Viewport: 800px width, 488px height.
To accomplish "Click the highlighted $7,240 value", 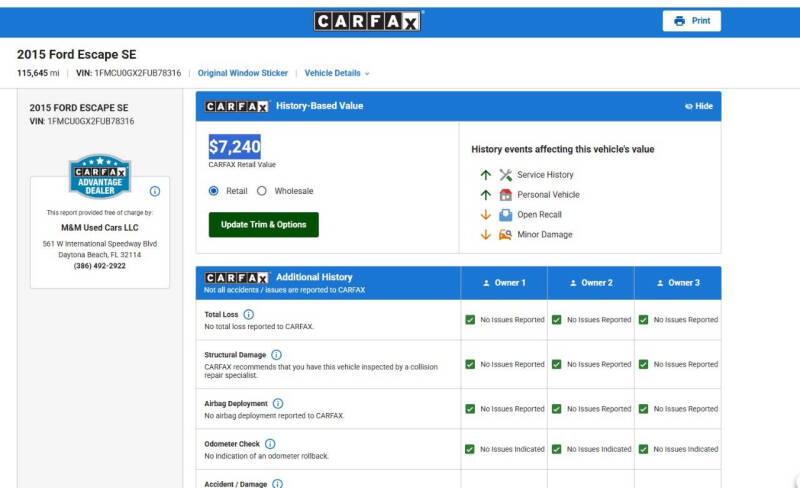I will coord(235,147).
